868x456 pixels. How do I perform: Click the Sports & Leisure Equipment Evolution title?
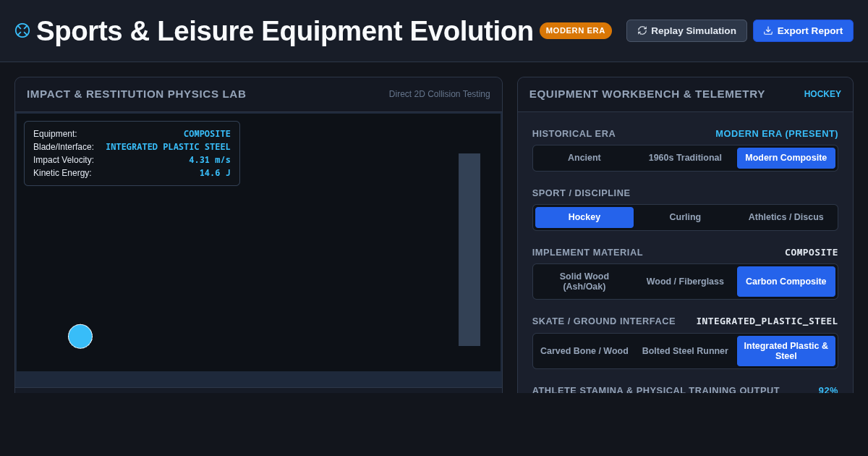point(285,31)
